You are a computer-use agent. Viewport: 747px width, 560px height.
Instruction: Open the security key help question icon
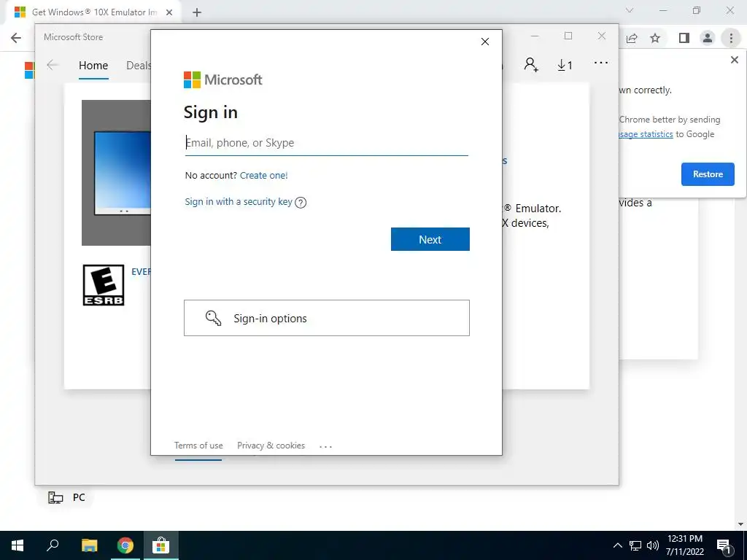(301, 203)
